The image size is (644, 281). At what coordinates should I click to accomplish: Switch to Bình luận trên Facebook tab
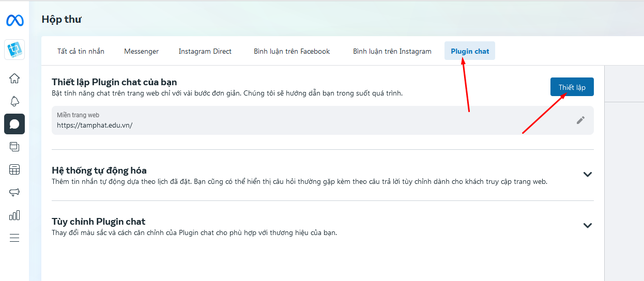pos(292,51)
